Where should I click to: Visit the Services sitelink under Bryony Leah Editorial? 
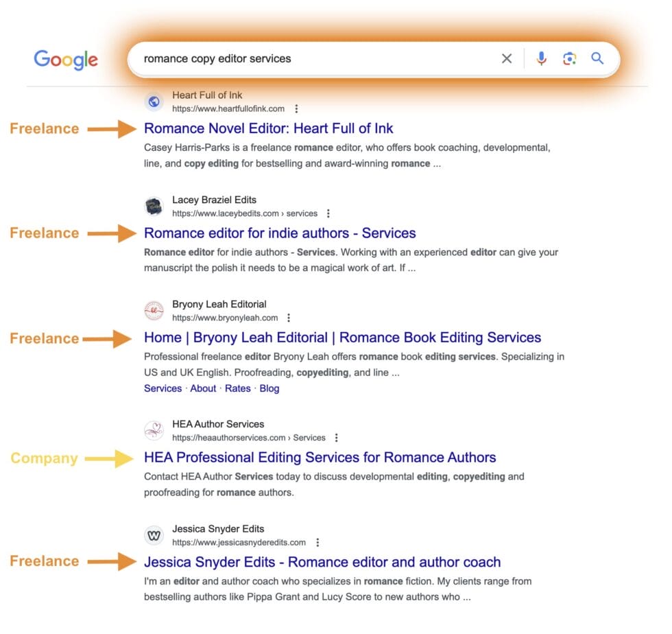click(x=163, y=388)
